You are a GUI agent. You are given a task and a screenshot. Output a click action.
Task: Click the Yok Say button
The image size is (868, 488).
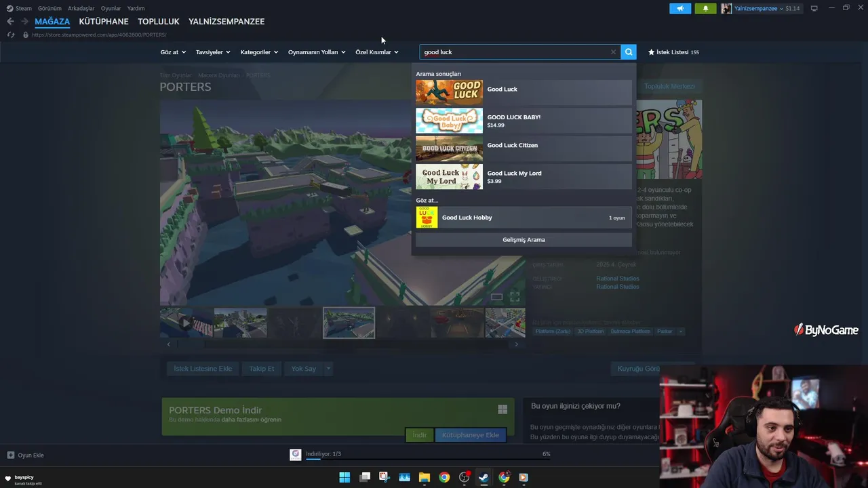click(x=303, y=369)
